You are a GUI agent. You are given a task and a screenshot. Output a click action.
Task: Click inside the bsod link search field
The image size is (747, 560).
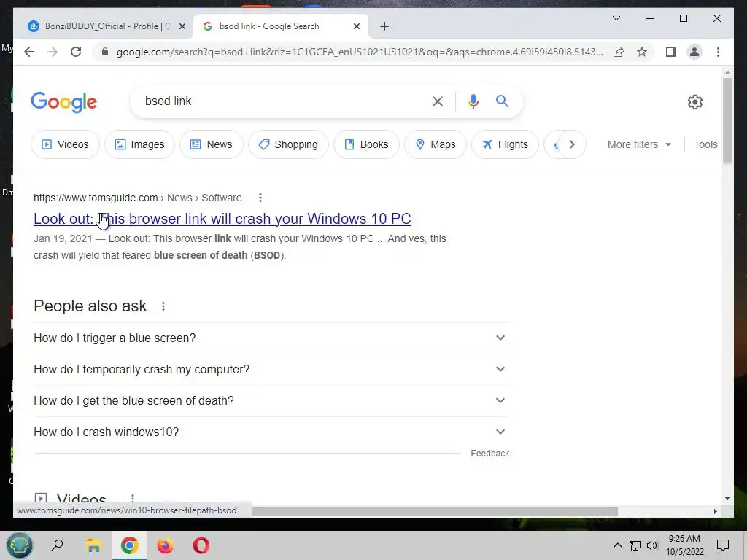(x=281, y=101)
